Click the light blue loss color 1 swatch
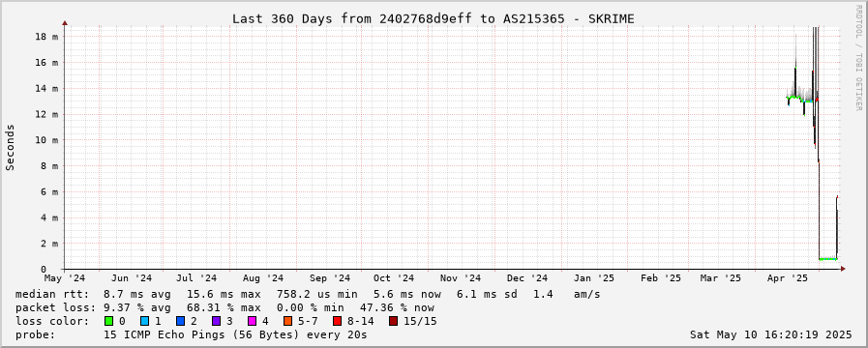The width and height of the screenshot is (868, 348). [x=144, y=321]
